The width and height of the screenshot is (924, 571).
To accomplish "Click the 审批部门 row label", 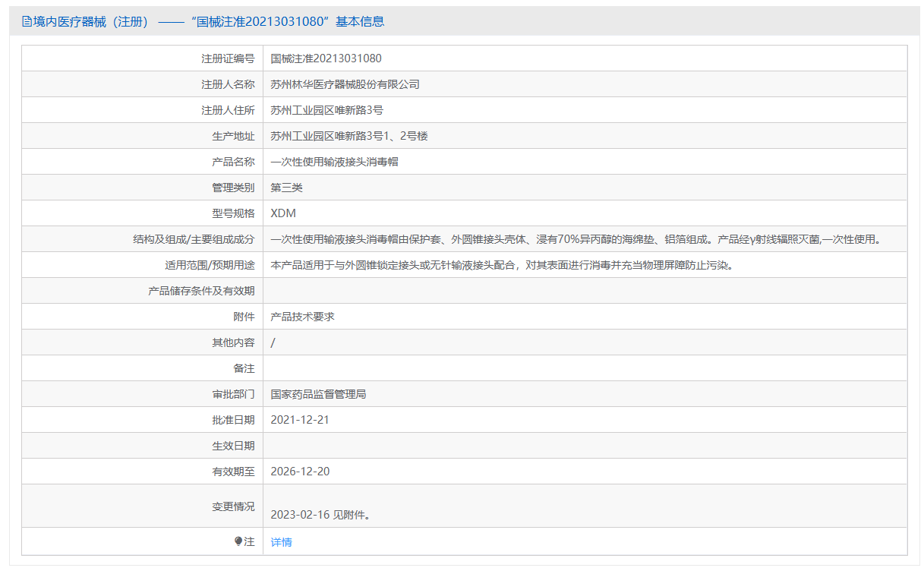I will tap(233, 394).
